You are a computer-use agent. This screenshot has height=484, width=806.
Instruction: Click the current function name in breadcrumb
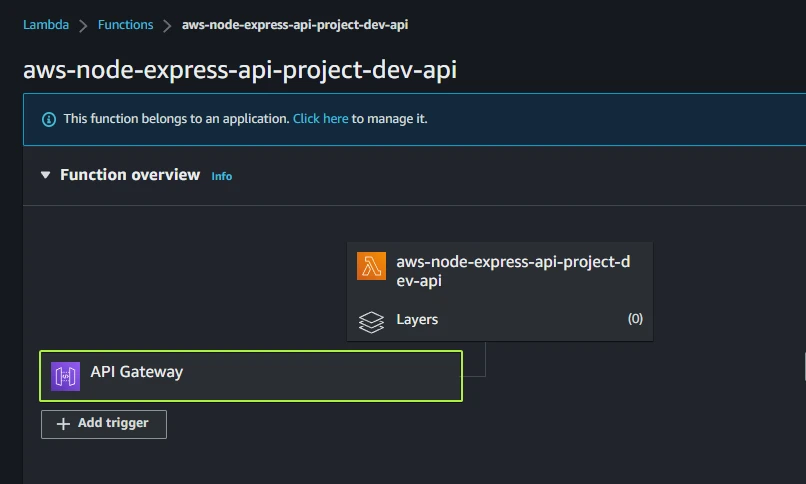click(295, 25)
